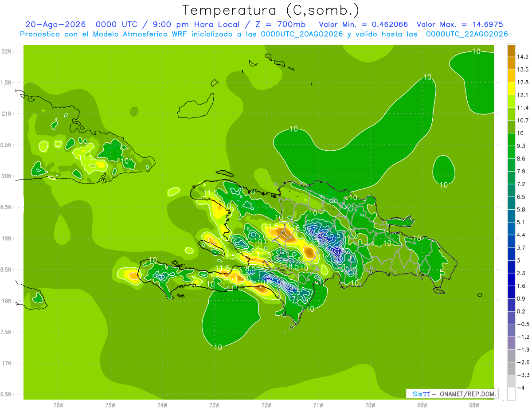Click the "2.3" colorbar value
This screenshot has width=532, height=411.
[521, 273]
